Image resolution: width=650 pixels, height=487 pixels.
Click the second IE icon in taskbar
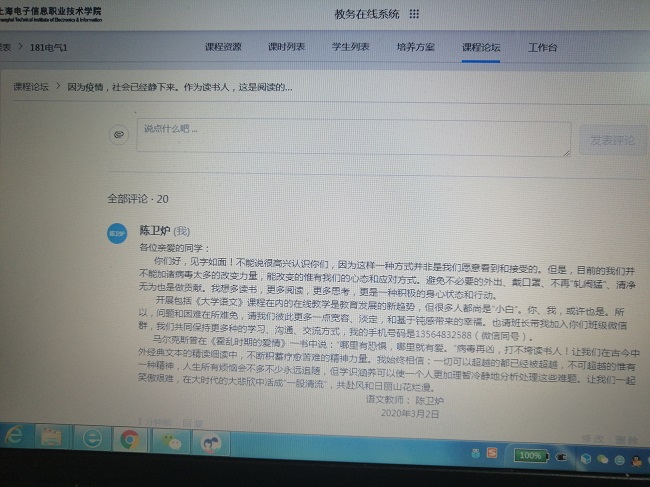(x=92, y=438)
